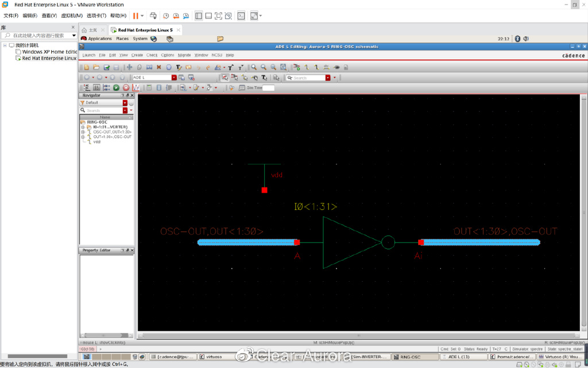Open the ADE L workspace dropdown
The image size is (588, 368).
tap(174, 78)
